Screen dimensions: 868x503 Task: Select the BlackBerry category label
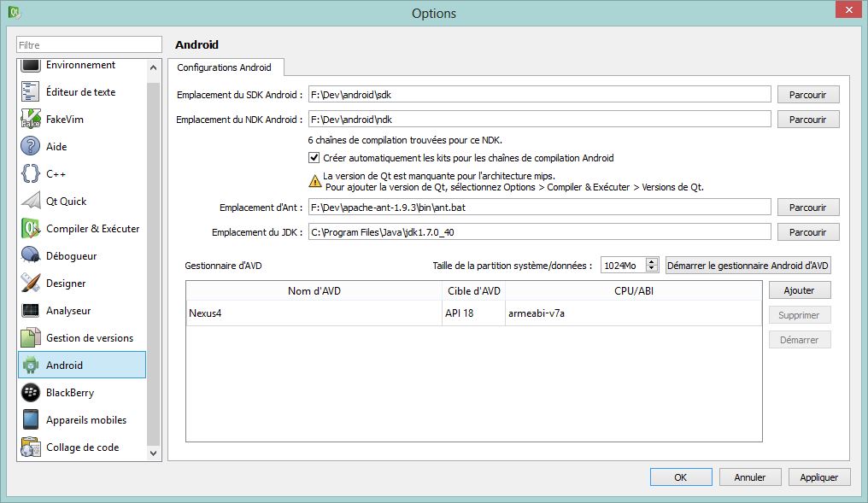(70, 393)
